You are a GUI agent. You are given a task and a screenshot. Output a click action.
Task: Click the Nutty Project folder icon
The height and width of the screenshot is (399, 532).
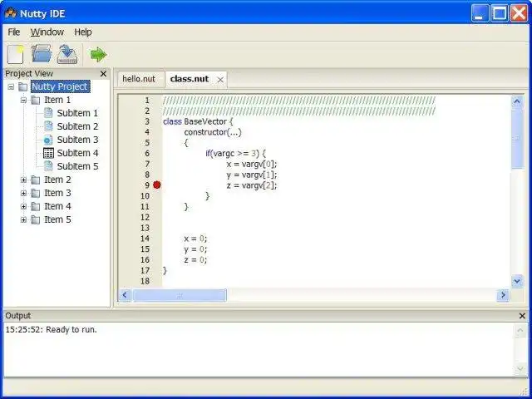tap(22, 86)
